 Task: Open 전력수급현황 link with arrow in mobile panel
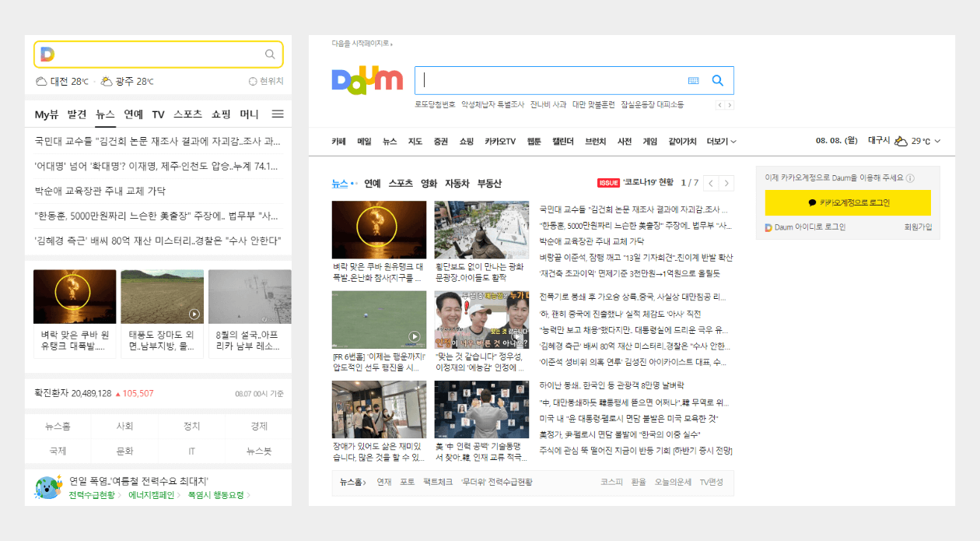click(94, 495)
